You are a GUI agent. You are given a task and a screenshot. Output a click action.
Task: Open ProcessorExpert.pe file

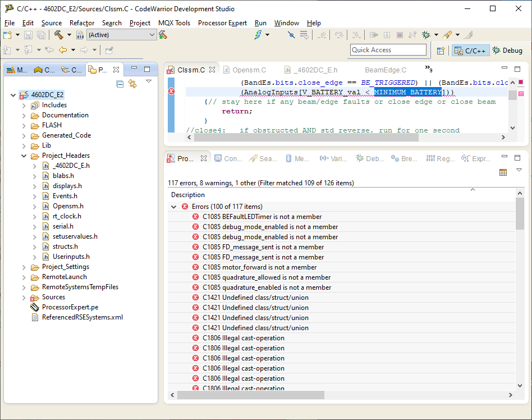pyautogui.click(x=70, y=307)
